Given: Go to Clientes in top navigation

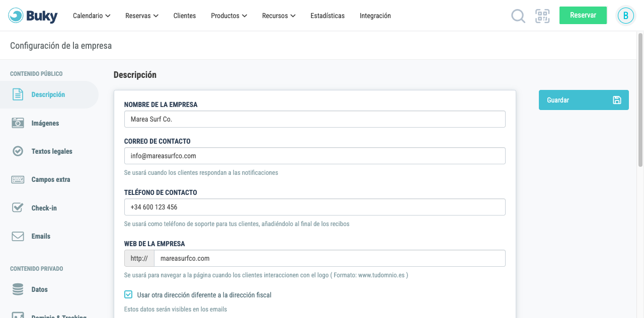Looking at the screenshot, I should (x=185, y=16).
